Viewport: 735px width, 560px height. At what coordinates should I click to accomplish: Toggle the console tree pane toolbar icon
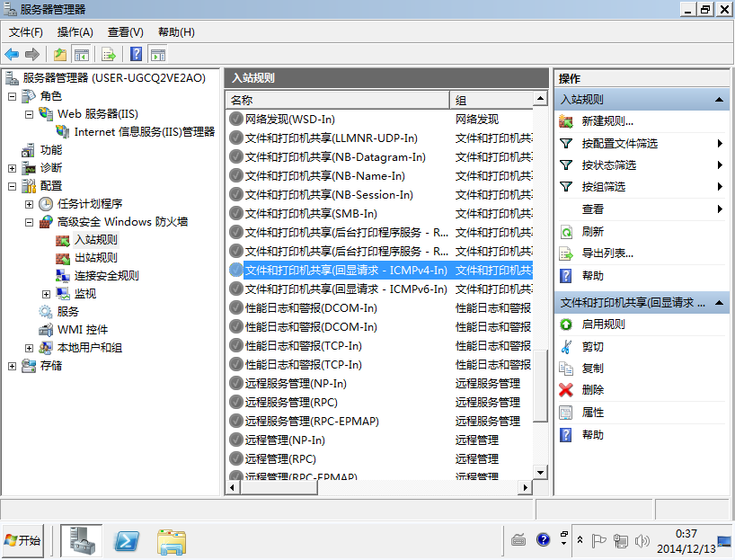tap(82, 55)
